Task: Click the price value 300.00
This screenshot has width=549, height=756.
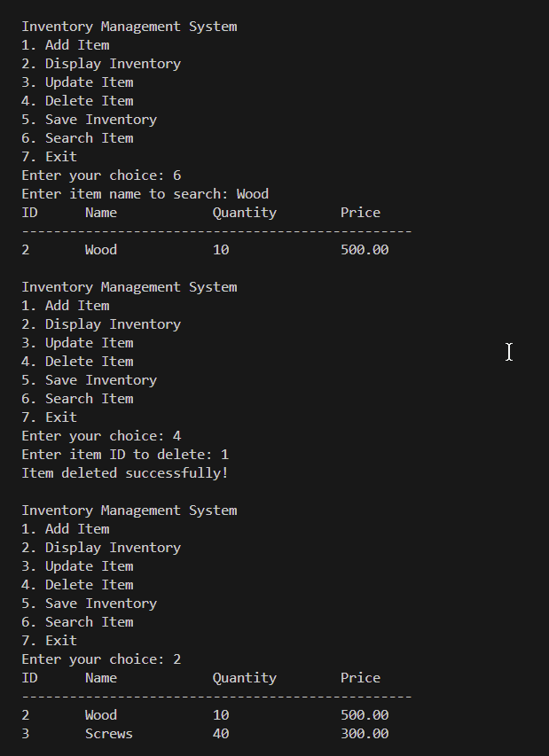Action: click(x=365, y=734)
